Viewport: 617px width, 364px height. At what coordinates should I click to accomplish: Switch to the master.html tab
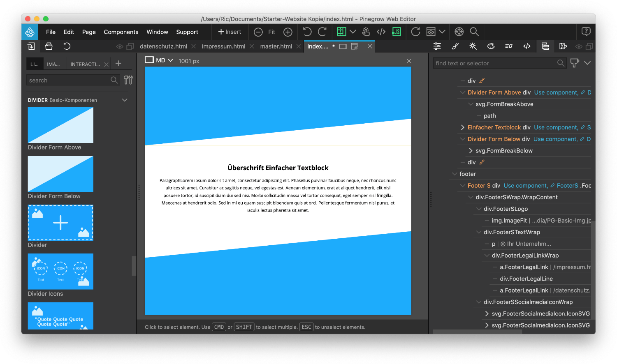(276, 46)
